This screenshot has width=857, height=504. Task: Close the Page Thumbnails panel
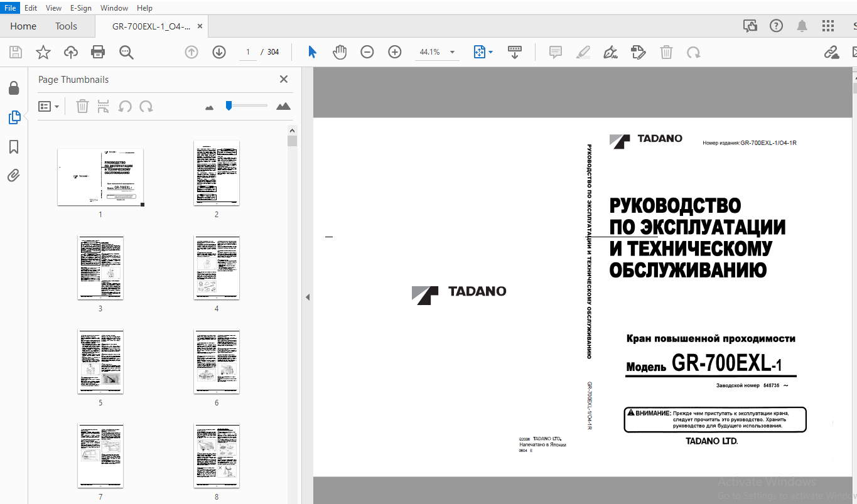(x=284, y=79)
